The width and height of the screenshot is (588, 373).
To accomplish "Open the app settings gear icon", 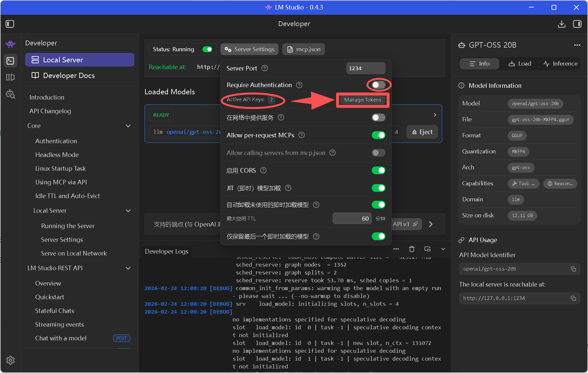I will point(10,360).
